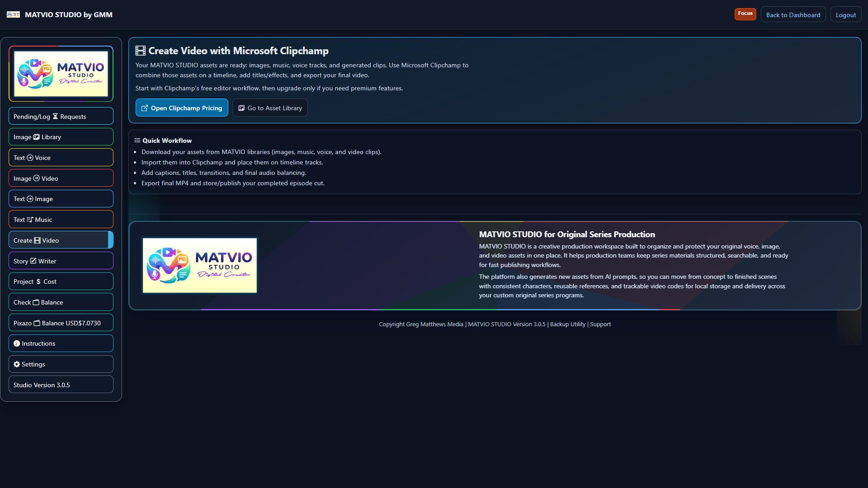Click external-link icon on Open Clipchamp Pricing
The image size is (868, 488).
point(145,108)
